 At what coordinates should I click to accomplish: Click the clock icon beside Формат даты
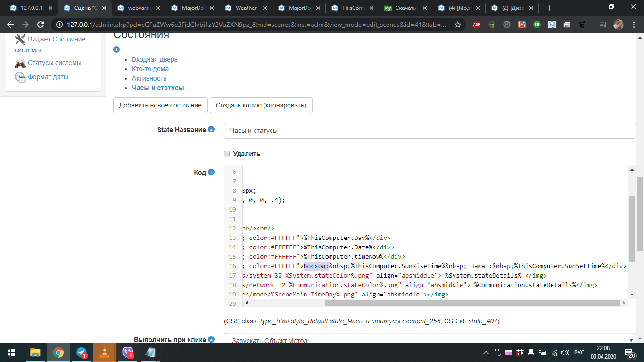[20, 77]
